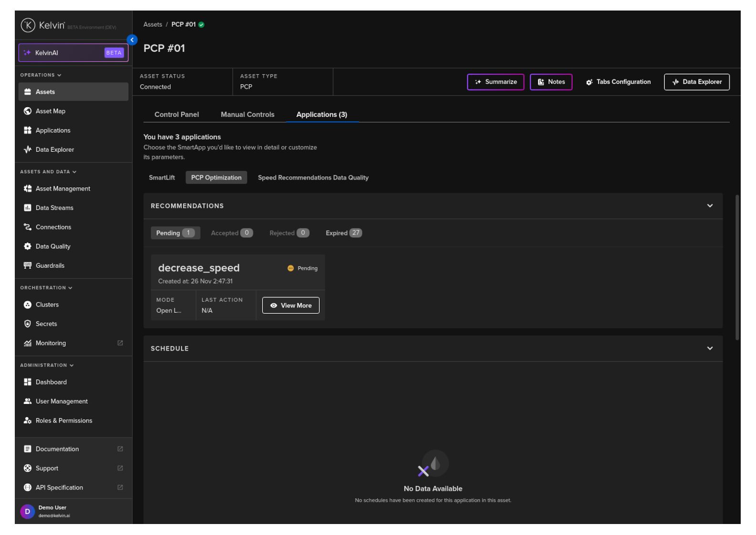Select the SmartLift application pill
Screen dimensions: 756x535
tap(162, 178)
